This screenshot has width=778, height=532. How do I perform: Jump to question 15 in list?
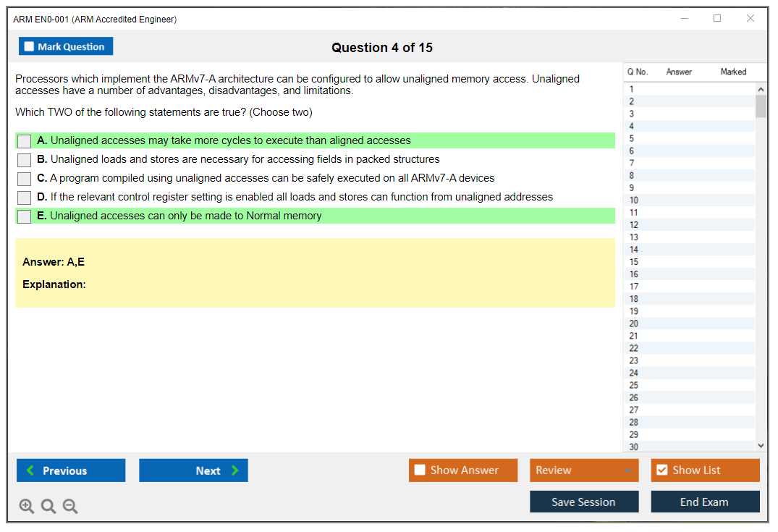(x=634, y=262)
